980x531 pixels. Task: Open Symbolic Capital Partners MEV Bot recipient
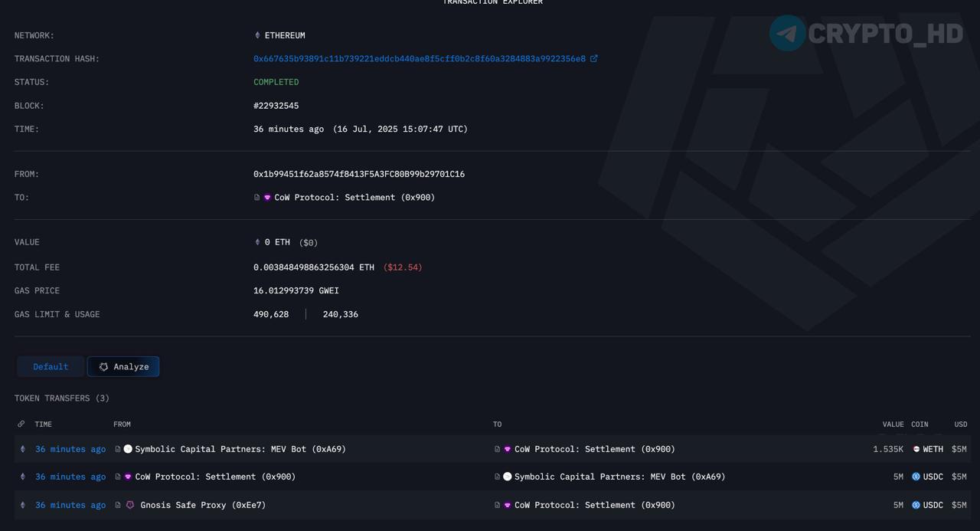coord(620,477)
